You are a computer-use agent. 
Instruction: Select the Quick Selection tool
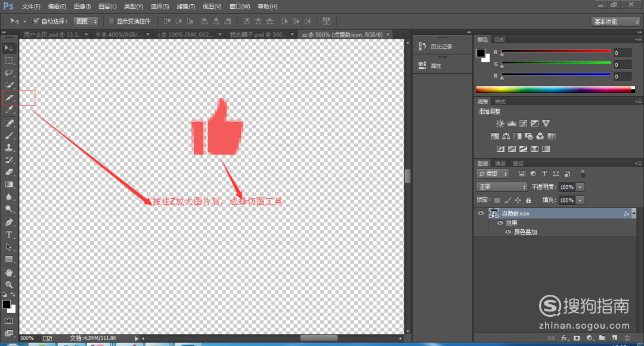[9, 85]
